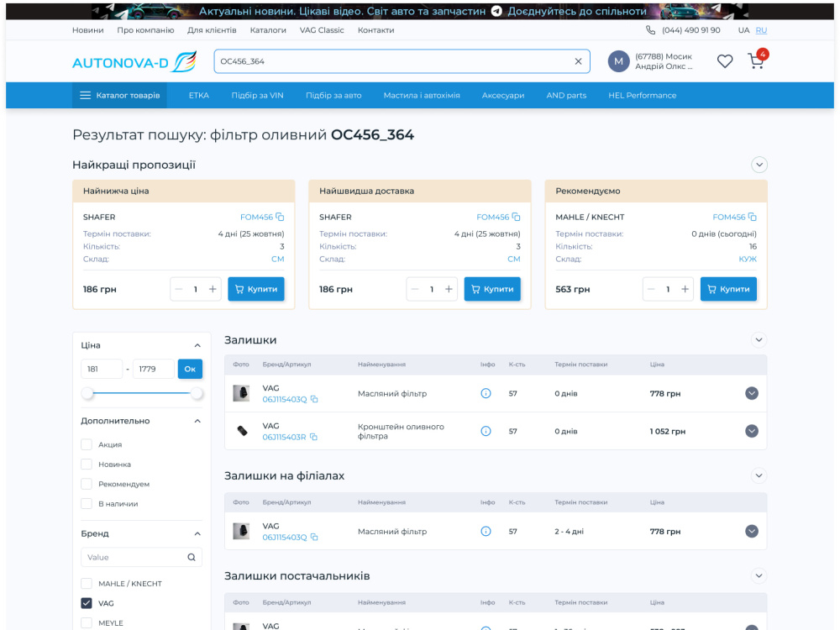Increase quantity in Найнижча ціна card
This screenshot has width=840, height=630.
pyautogui.click(x=213, y=289)
